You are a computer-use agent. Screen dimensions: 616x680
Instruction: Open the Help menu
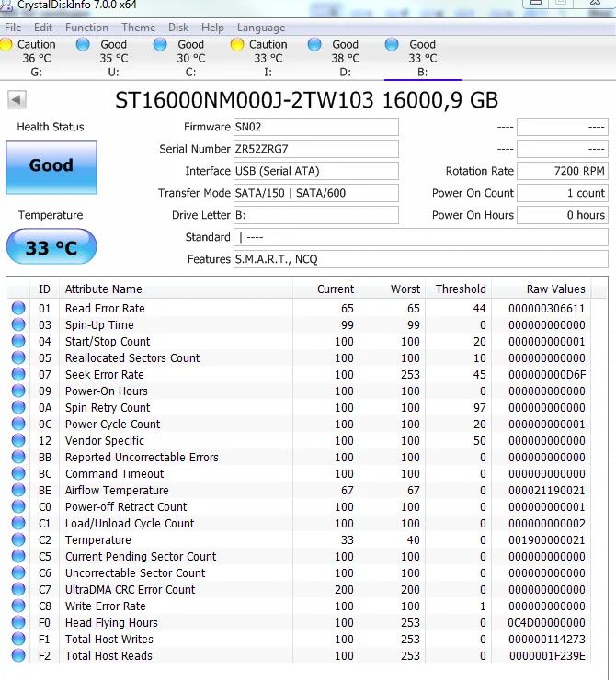click(212, 28)
